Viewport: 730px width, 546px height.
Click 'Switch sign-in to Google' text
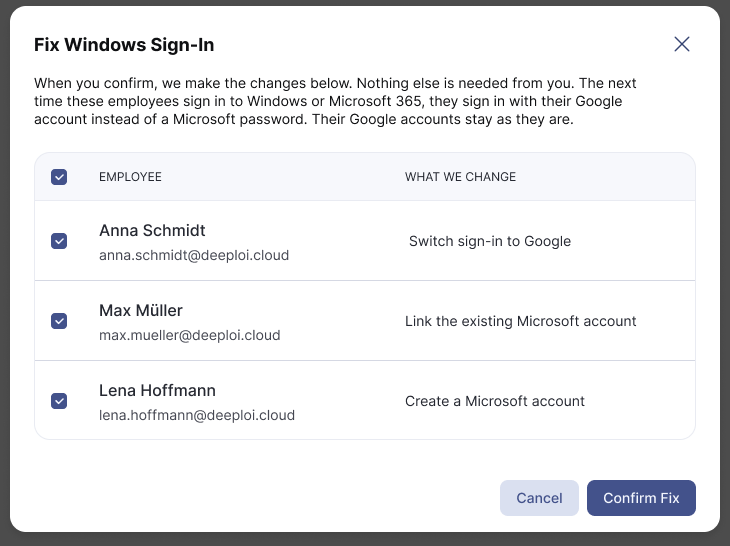490,241
